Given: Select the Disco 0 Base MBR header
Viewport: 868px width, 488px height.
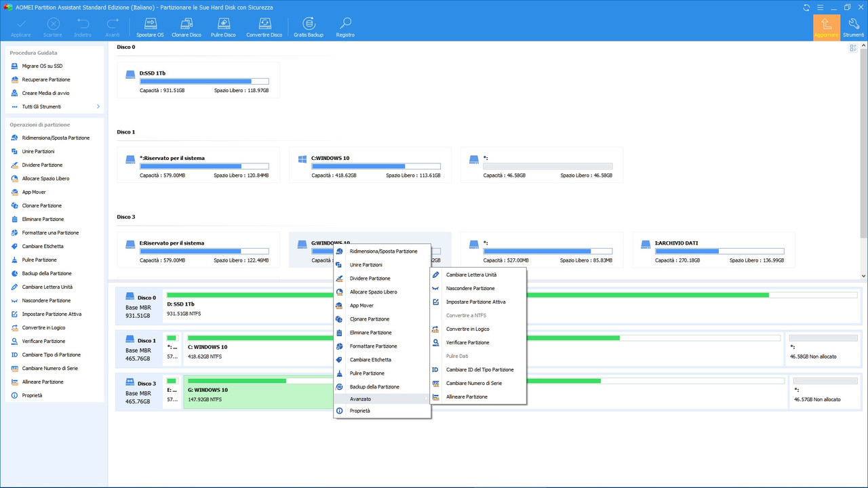Looking at the screenshot, I should pos(138,306).
